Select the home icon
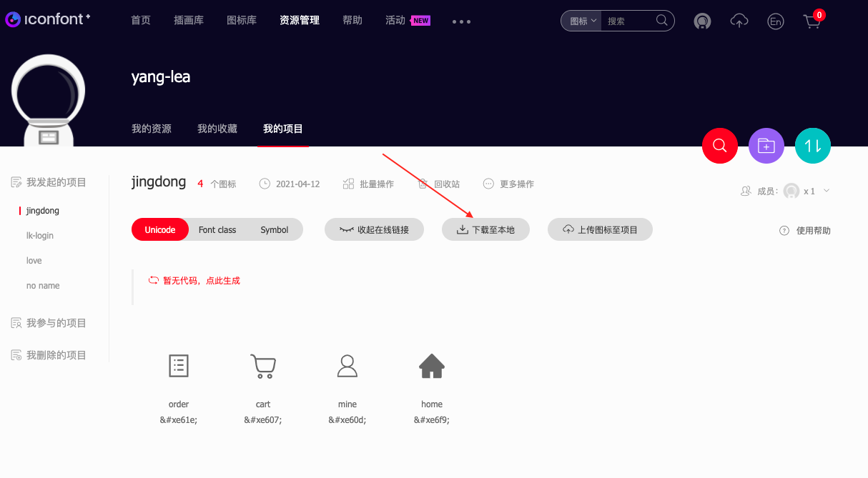 [x=432, y=366]
